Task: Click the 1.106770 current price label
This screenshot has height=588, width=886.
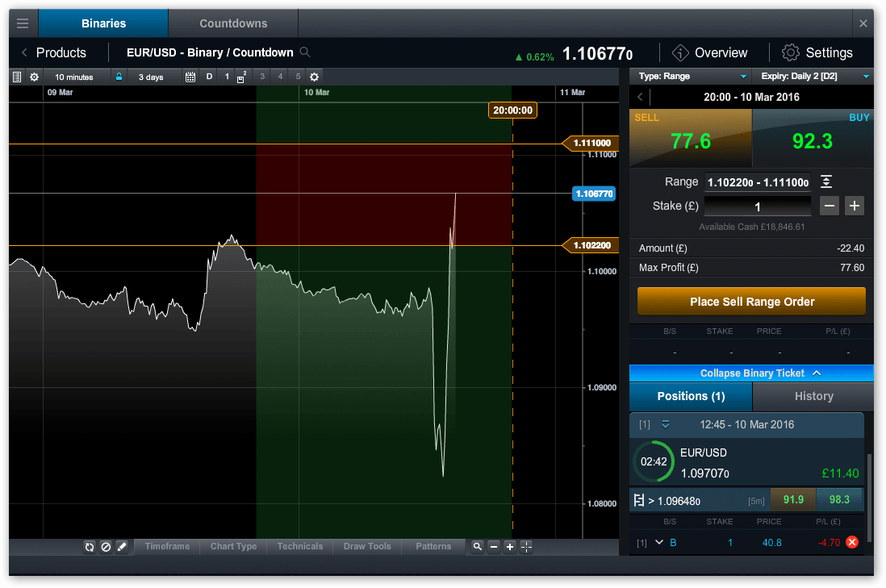Action: pyautogui.click(x=594, y=194)
